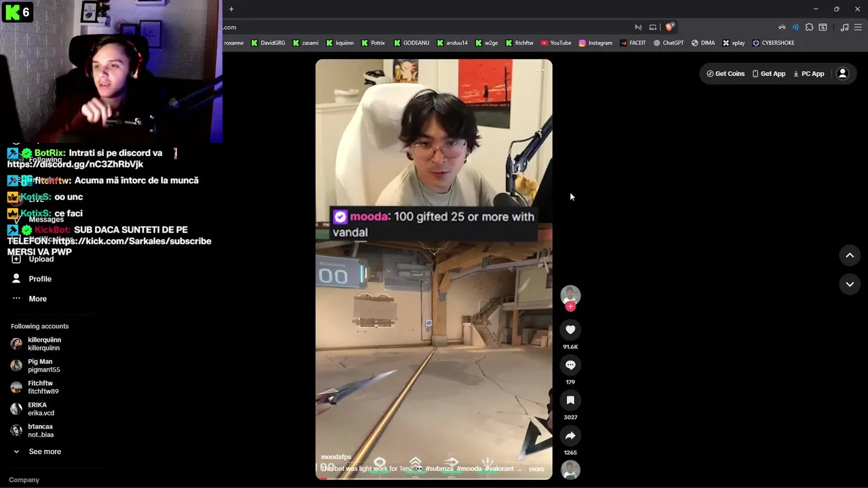Go to previous video with up chevron
The image size is (868, 488).
pyautogui.click(x=850, y=256)
